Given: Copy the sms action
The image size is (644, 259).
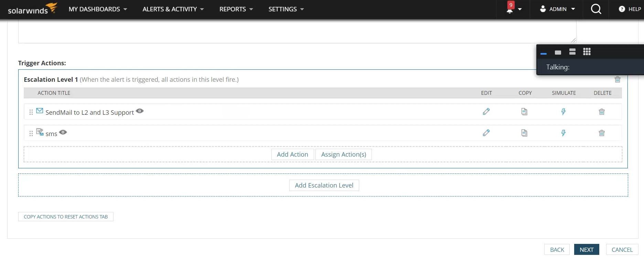Looking at the screenshot, I should [x=524, y=133].
